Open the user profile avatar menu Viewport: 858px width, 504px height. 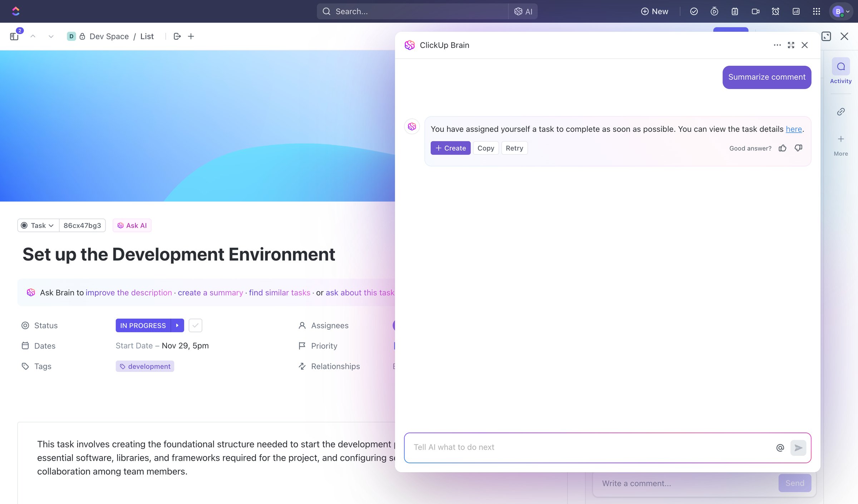click(x=841, y=11)
